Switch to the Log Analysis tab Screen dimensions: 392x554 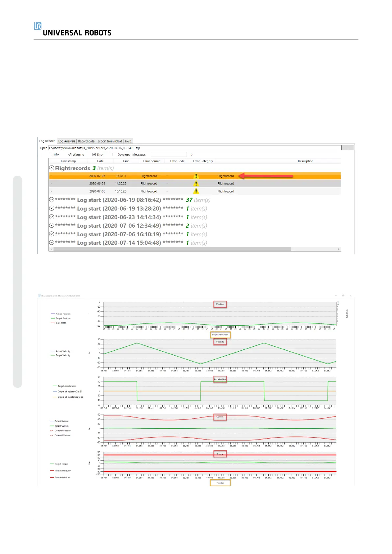66,141
